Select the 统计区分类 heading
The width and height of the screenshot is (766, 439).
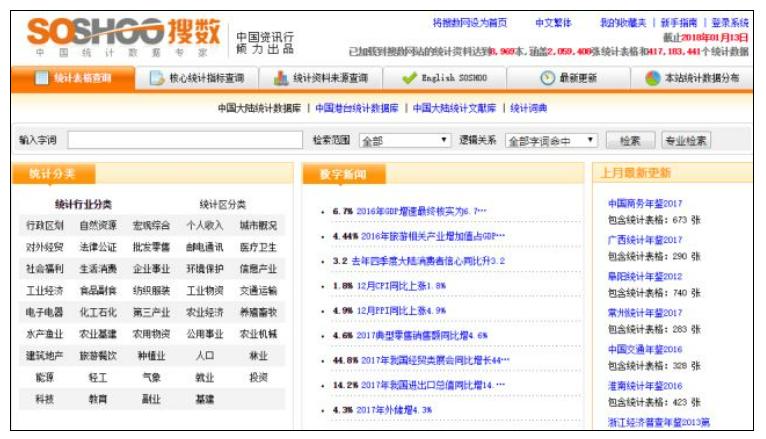tap(223, 204)
